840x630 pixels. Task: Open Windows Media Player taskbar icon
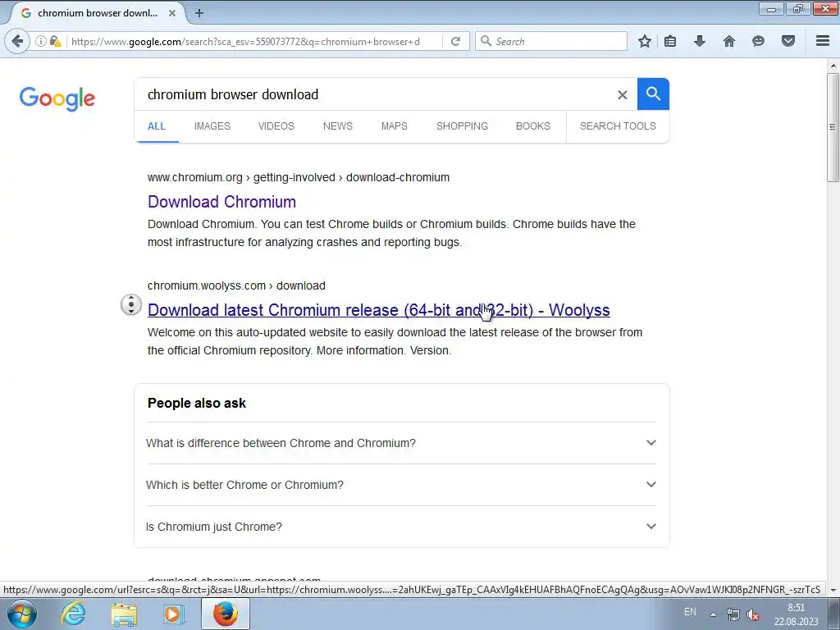point(172,614)
